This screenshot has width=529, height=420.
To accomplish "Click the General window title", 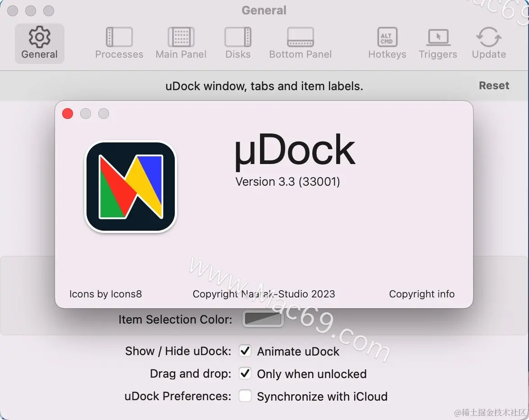I will click(264, 10).
